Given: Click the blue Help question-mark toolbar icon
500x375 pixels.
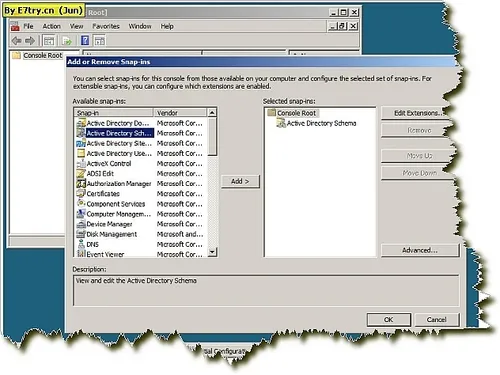Looking at the screenshot, I should click(85, 41).
